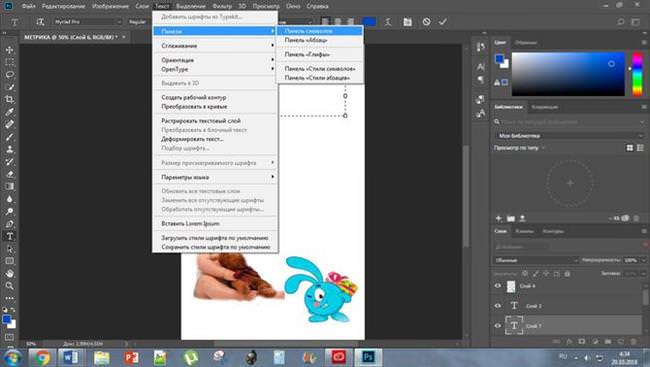Commit text edits with the checkmark icon
Image resolution: width=650 pixels, height=367 pixels.
pyautogui.click(x=443, y=22)
